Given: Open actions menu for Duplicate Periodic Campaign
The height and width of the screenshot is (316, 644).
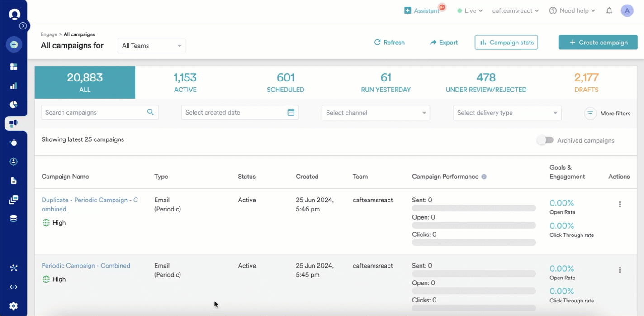Looking at the screenshot, I should [620, 204].
